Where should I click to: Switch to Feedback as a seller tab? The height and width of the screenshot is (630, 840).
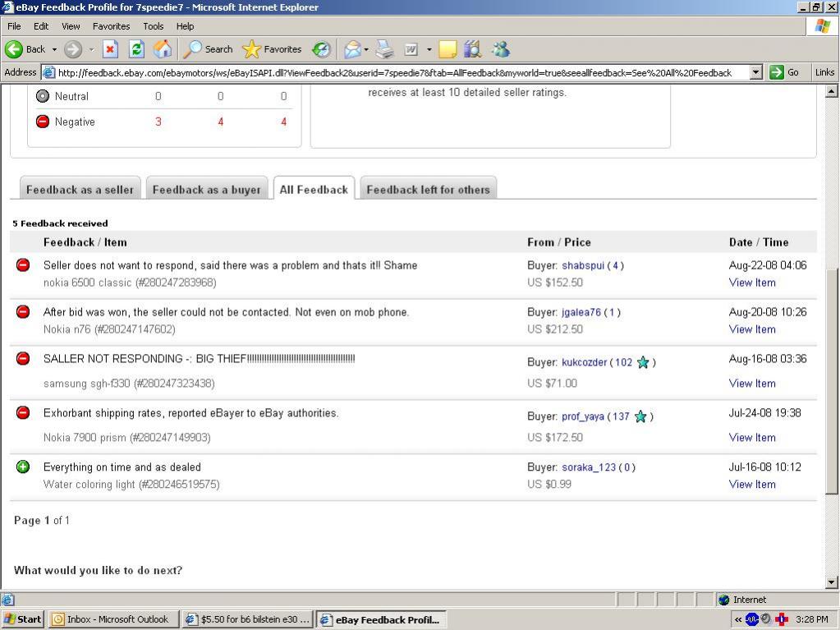(x=80, y=190)
